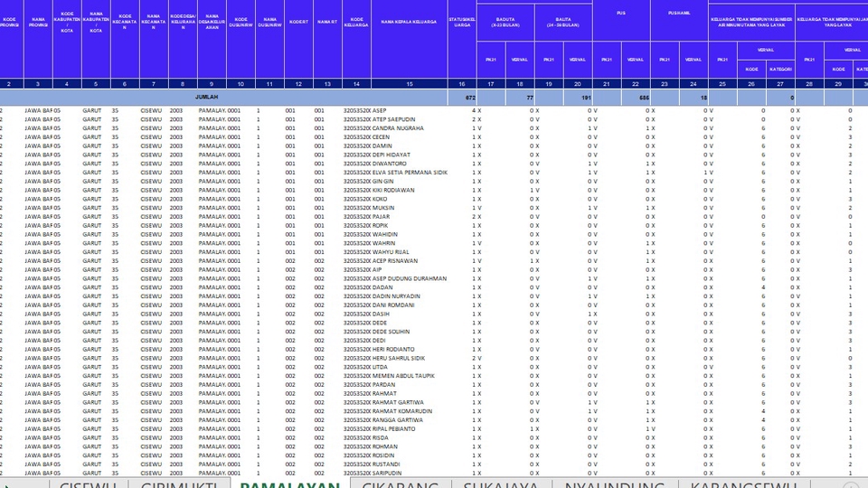Click the JUMLAH total value 77
Image resolution: width=868 pixels, height=488 pixels.
(x=530, y=98)
